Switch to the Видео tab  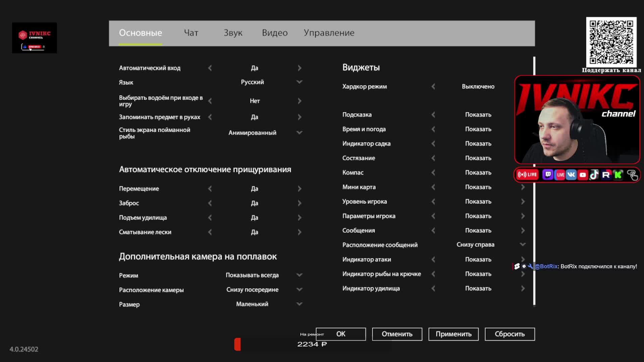coord(275,33)
